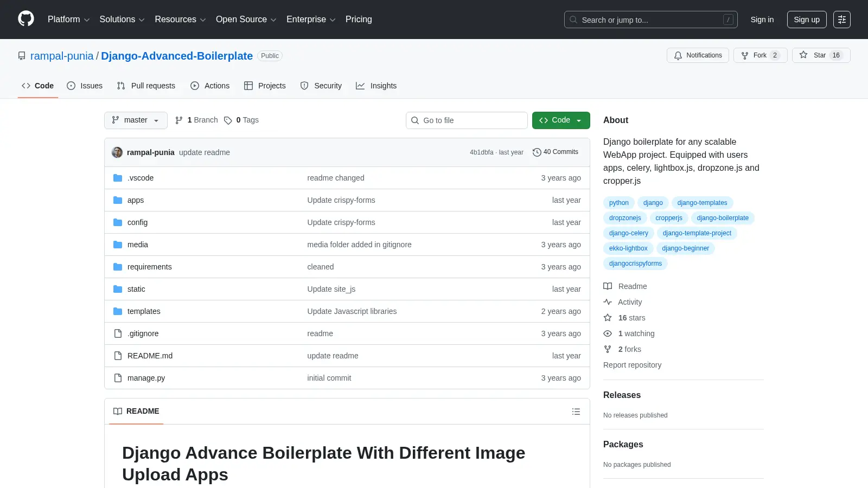This screenshot has height=488, width=868.
Task: Click the 'media folder added in gitignore' message
Action: (x=359, y=245)
